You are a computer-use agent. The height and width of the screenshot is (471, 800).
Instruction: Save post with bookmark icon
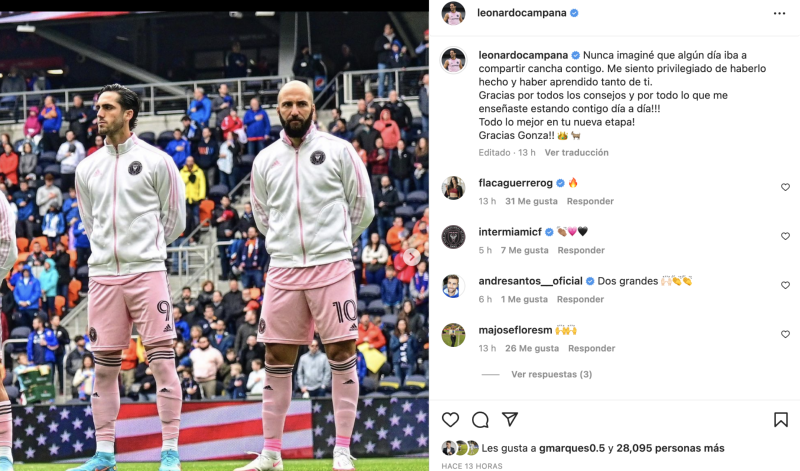tap(781, 419)
